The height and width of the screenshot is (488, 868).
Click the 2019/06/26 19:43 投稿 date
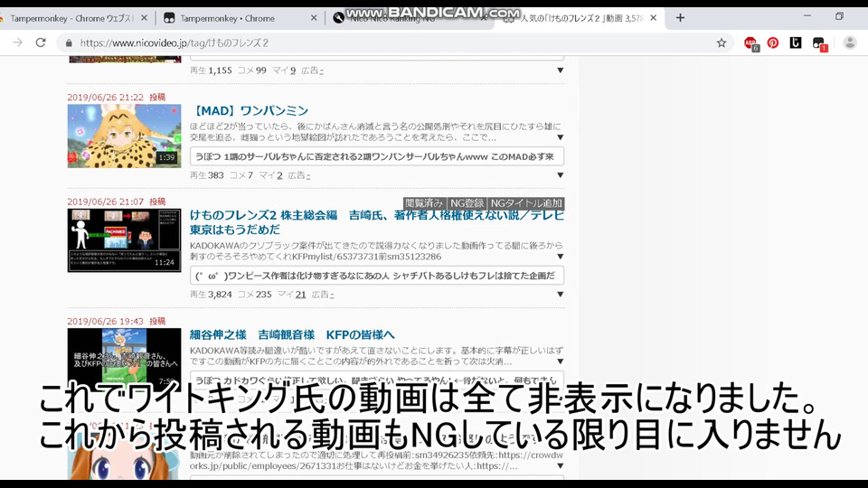[117, 321]
